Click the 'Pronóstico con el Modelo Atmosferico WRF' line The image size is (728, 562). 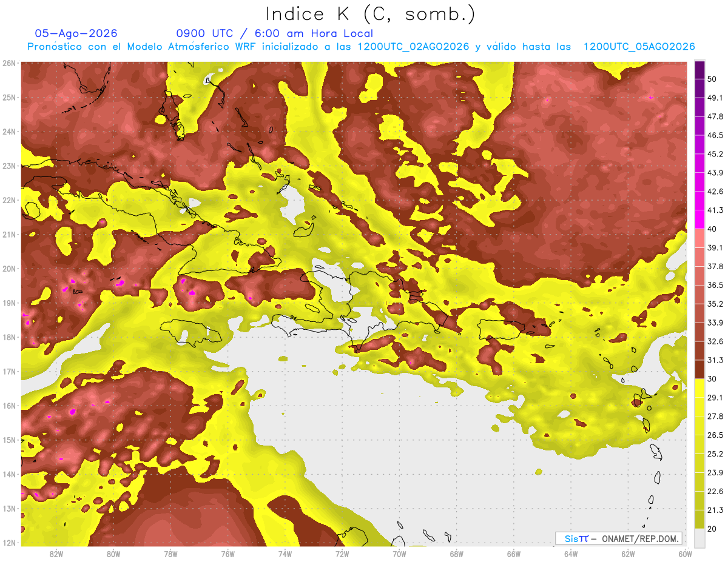tap(361, 47)
